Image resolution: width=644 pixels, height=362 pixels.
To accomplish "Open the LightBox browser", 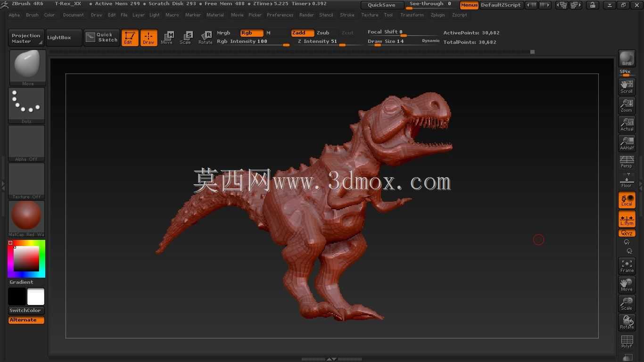I will (x=64, y=38).
